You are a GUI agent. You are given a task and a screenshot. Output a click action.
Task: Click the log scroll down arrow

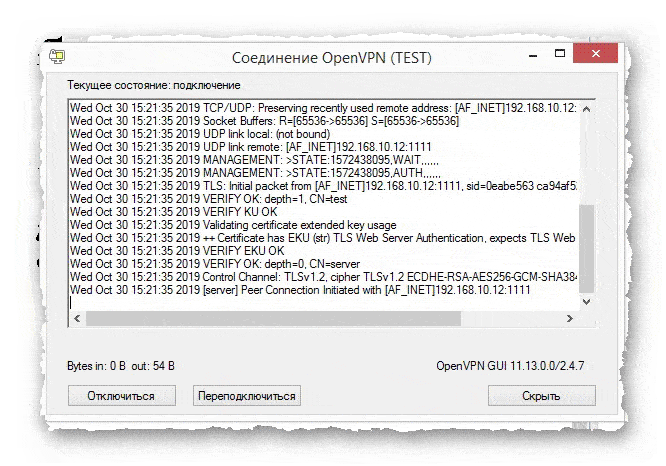point(587,302)
